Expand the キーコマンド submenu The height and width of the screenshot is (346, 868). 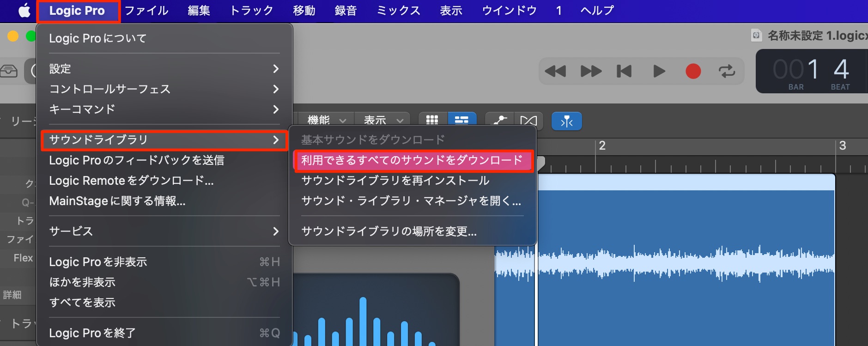[164, 109]
